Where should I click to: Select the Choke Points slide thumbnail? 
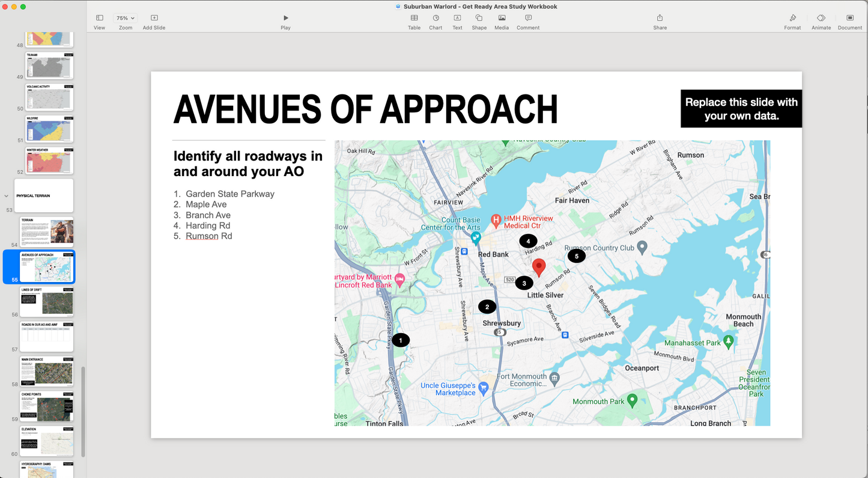[47, 406]
